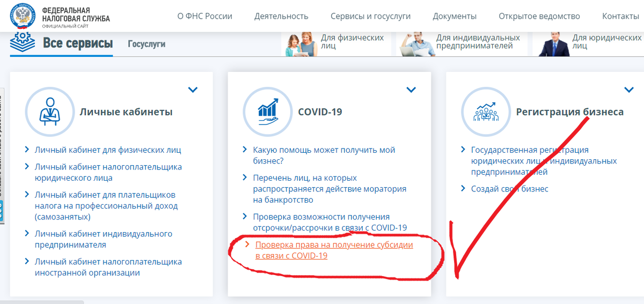This screenshot has height=304, width=644.
Task: Open Проверка права на получение субсидии link
Action: (x=334, y=250)
